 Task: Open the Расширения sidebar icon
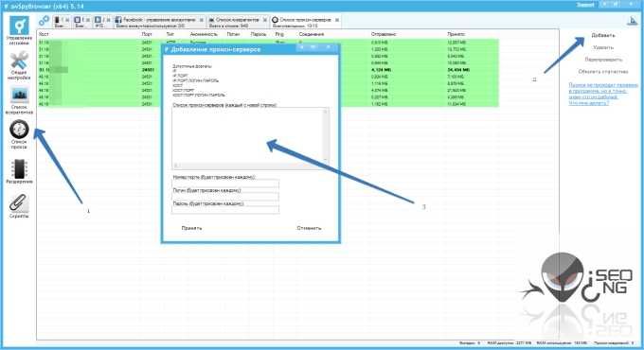point(19,170)
